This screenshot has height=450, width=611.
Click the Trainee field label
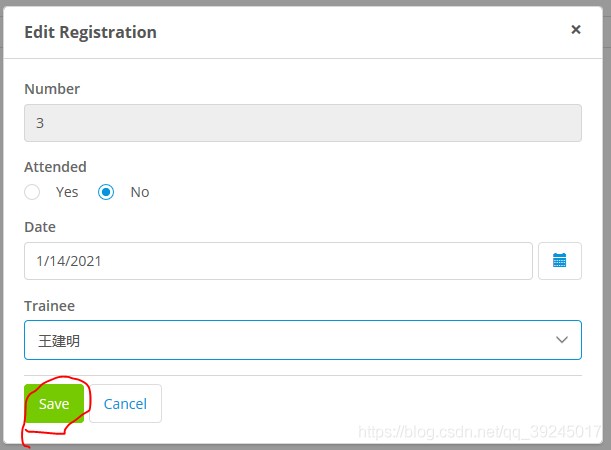[x=49, y=306]
